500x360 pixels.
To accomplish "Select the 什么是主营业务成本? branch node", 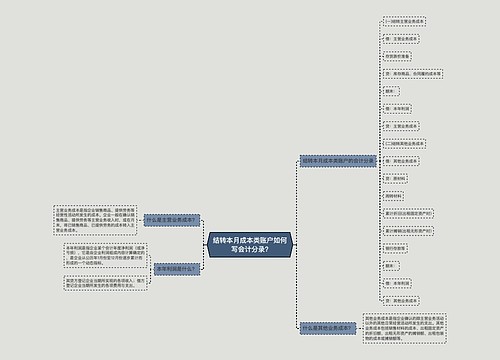I will click(x=172, y=220).
